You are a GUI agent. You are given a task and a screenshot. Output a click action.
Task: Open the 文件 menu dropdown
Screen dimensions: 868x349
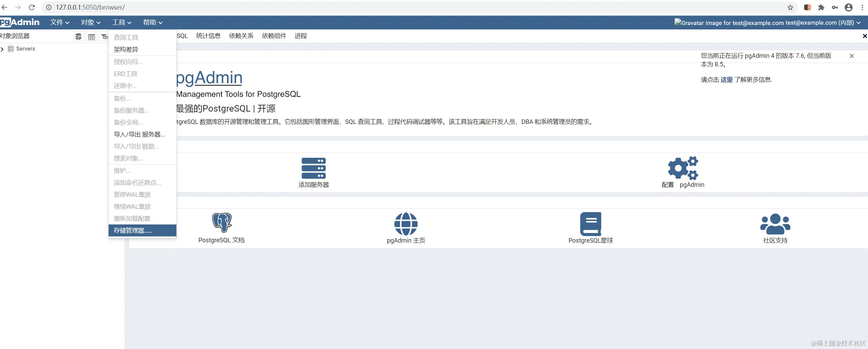pyautogui.click(x=60, y=22)
